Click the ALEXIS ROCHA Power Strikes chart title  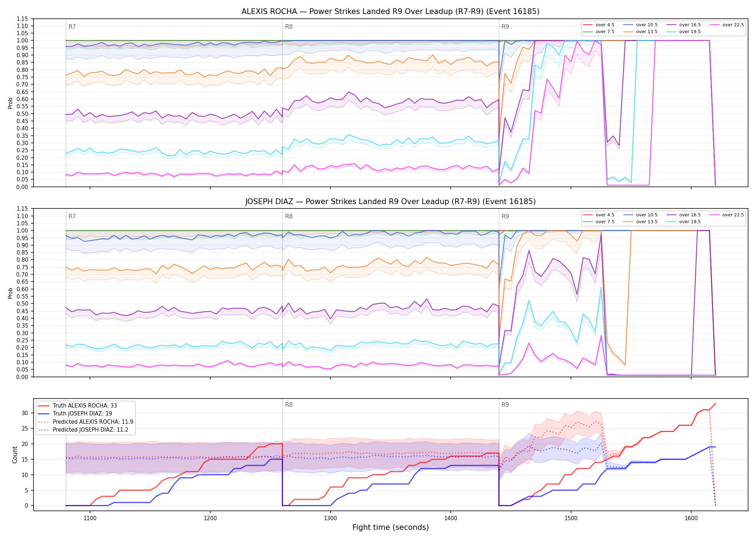[x=390, y=12]
